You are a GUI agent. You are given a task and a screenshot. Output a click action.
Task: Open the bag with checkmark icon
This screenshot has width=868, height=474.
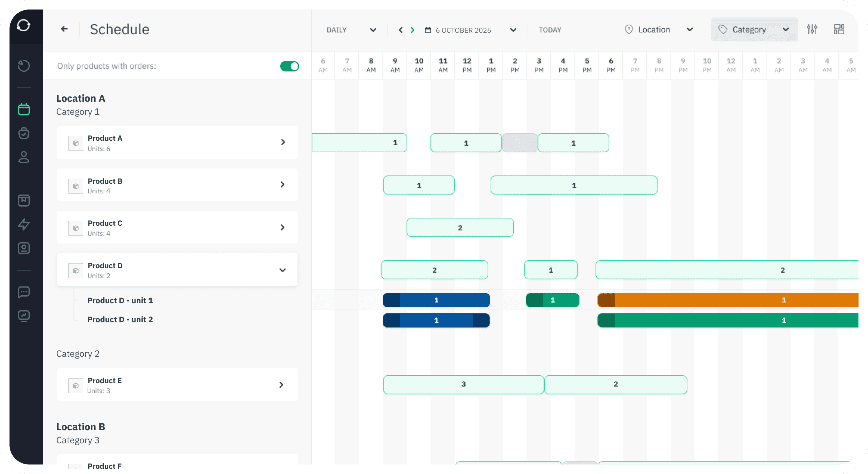24,133
